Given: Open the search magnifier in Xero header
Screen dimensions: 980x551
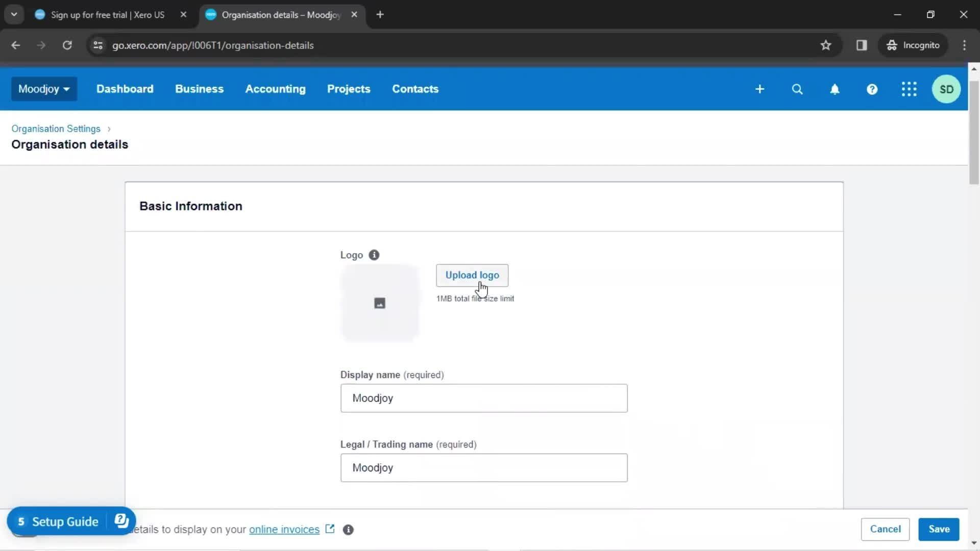Looking at the screenshot, I should coord(797,89).
